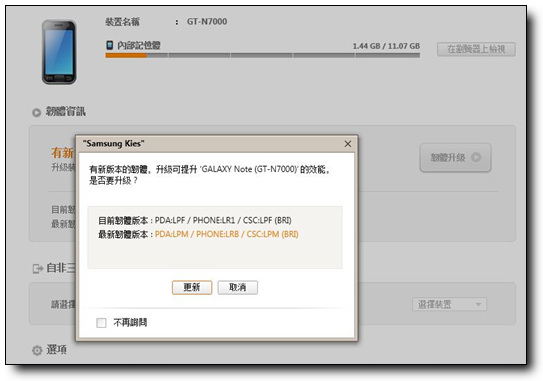Viewport: 543px width, 381px height.
Task: Check the 不再詢問 checkbox
Action: pyautogui.click(x=101, y=323)
